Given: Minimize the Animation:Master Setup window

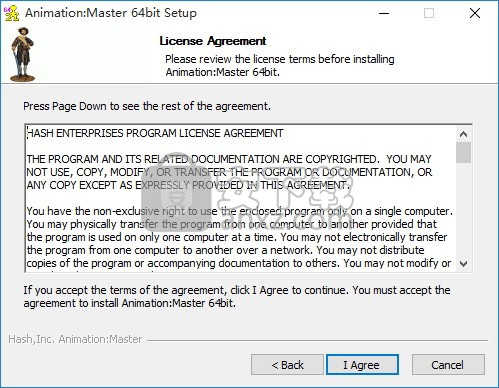Looking at the screenshot, I should tap(384, 13).
